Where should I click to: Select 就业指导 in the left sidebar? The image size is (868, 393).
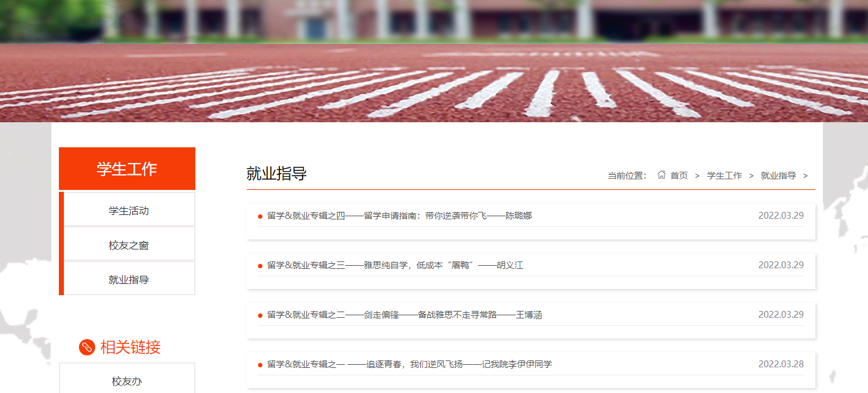pos(128,280)
